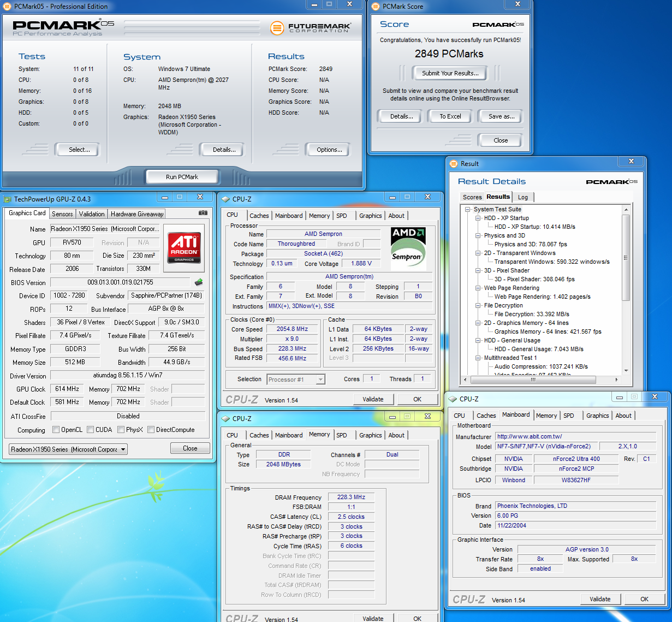Click OK in the CPU-Z Mainboard window
This screenshot has width=672, height=622.
point(644,599)
